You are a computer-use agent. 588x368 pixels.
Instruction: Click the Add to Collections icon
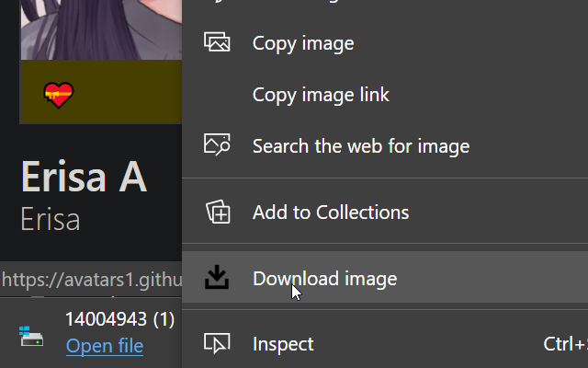point(217,213)
